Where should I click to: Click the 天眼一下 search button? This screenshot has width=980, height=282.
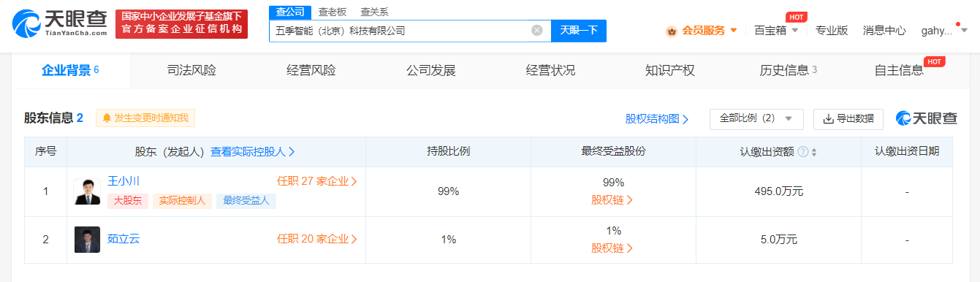[579, 31]
